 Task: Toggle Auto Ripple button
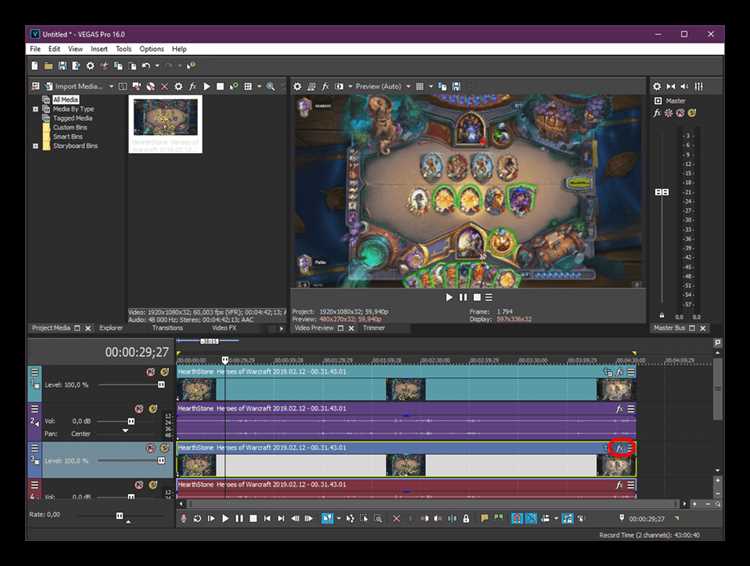coord(545,518)
